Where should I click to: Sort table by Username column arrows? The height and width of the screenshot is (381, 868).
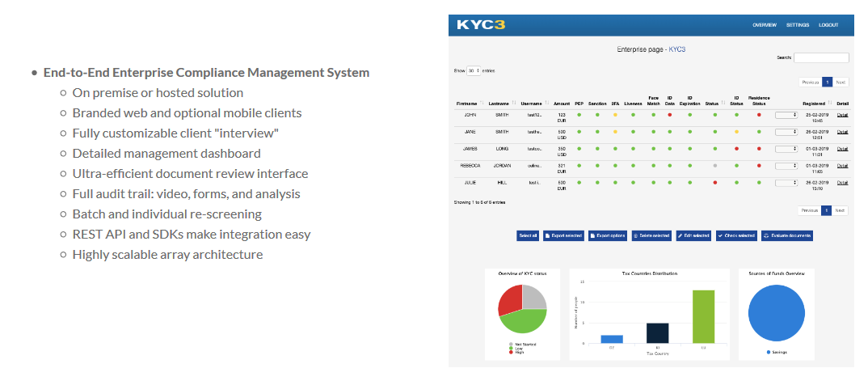[547, 103]
